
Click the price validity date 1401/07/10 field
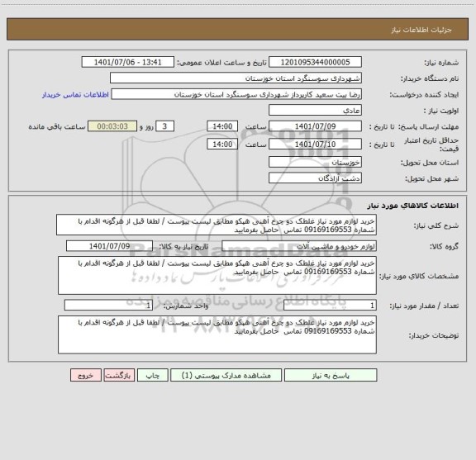(x=315, y=145)
